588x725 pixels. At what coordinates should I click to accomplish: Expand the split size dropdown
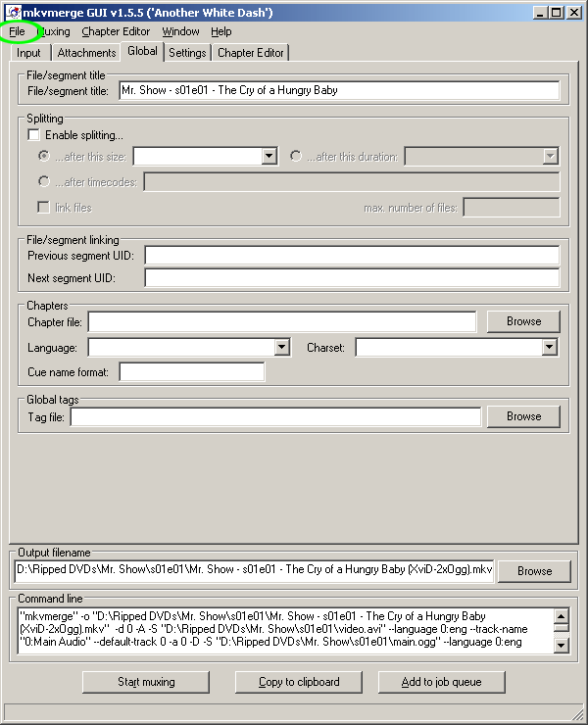(269, 156)
